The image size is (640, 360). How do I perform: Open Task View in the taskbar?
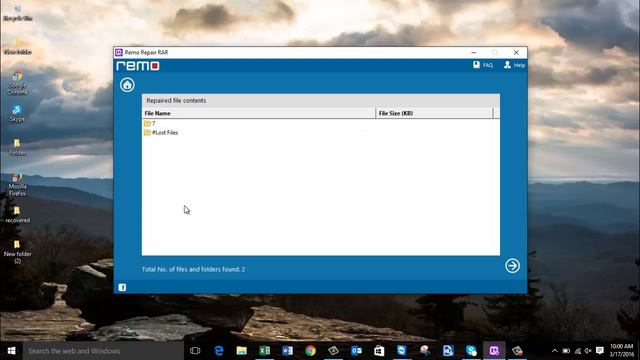[x=195, y=351]
